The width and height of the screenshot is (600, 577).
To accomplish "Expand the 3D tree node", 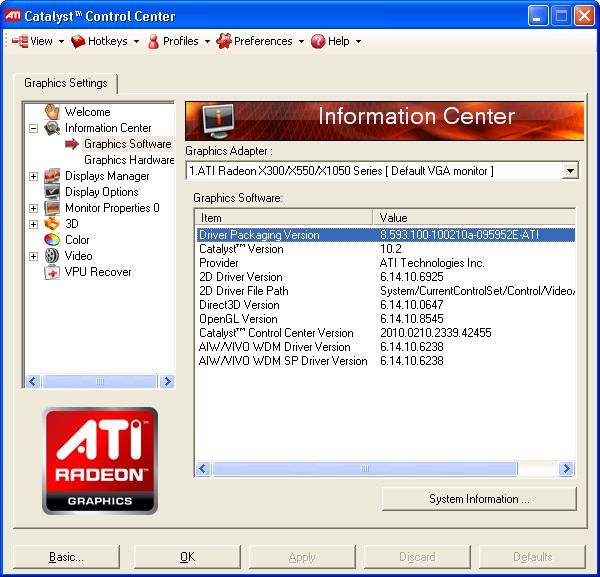I will [34, 224].
